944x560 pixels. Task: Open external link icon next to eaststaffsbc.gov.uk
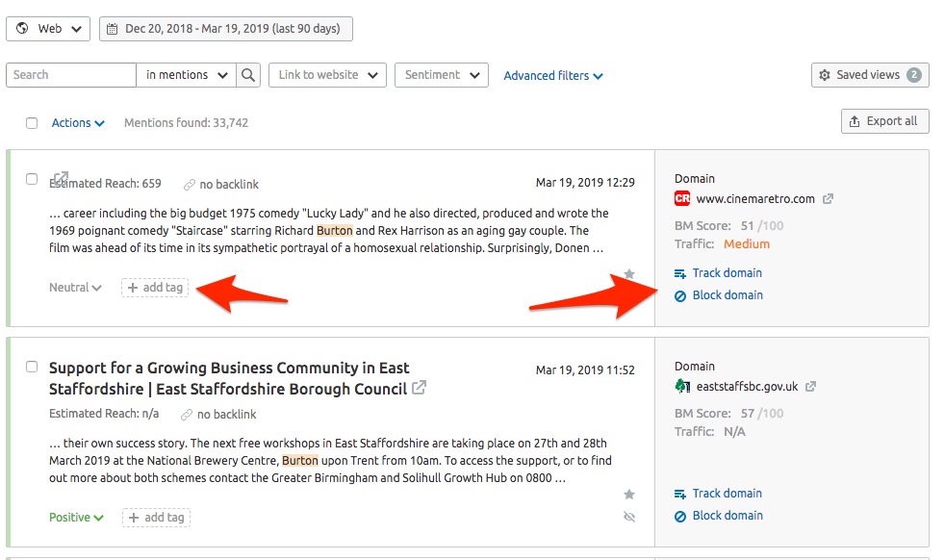(x=811, y=386)
